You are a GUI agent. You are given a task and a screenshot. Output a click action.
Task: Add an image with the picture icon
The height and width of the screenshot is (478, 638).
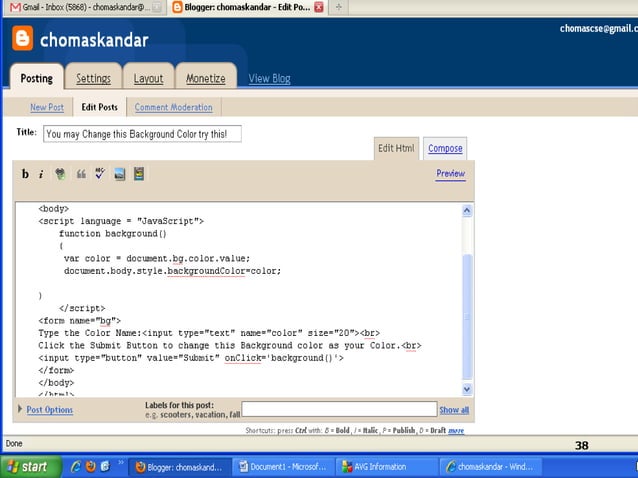click(x=120, y=174)
